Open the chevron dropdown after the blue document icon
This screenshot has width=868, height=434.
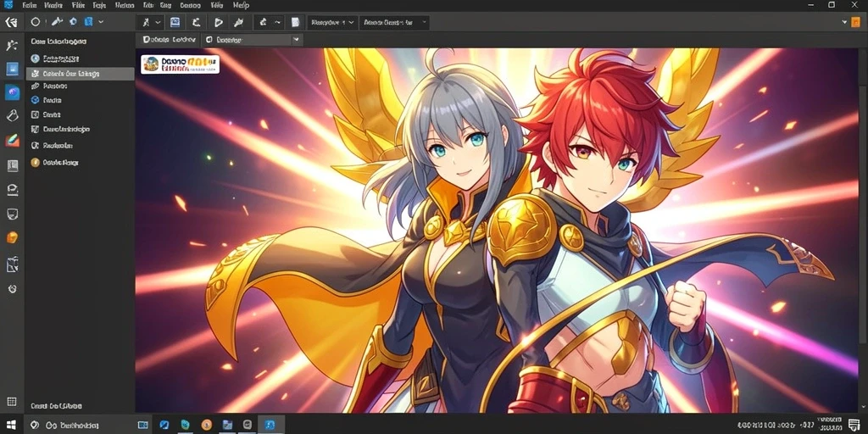click(x=101, y=22)
